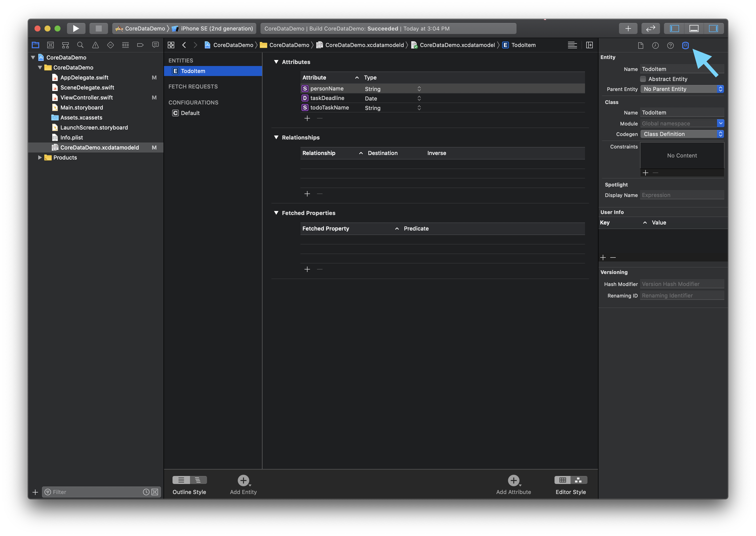This screenshot has height=536, width=756.
Task: Open the Report navigator
Action: pos(155,45)
